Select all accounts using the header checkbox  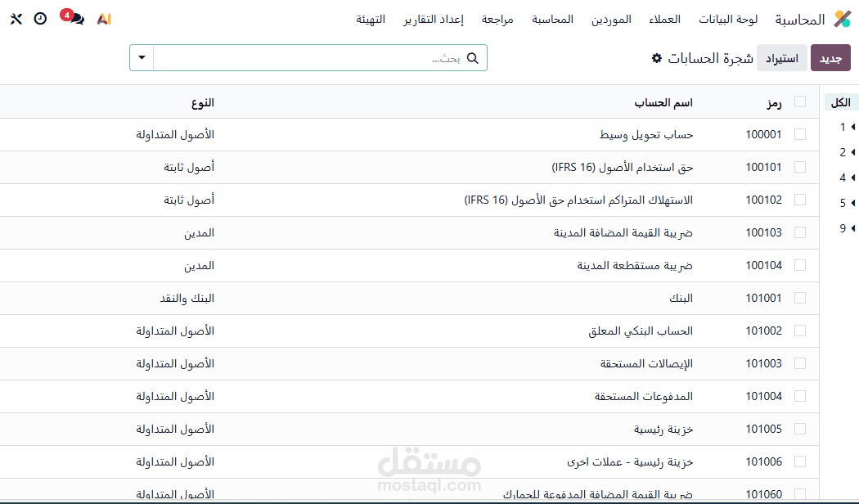(800, 101)
